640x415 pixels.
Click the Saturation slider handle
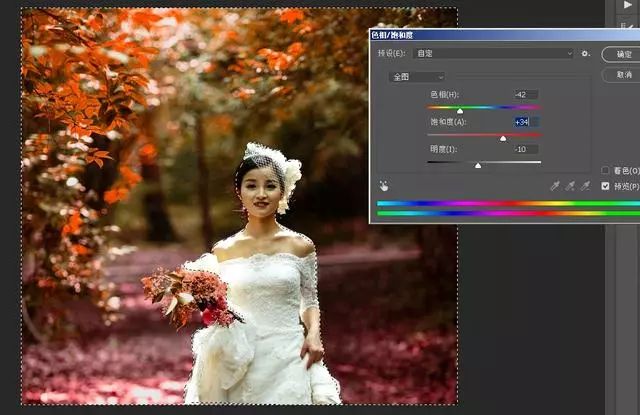[x=503, y=138]
